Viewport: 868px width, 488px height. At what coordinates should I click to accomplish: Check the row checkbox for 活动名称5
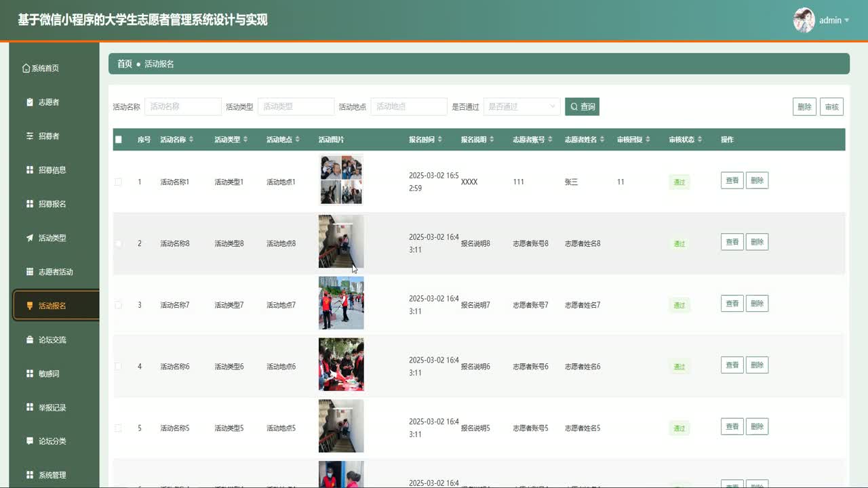pos(119,428)
